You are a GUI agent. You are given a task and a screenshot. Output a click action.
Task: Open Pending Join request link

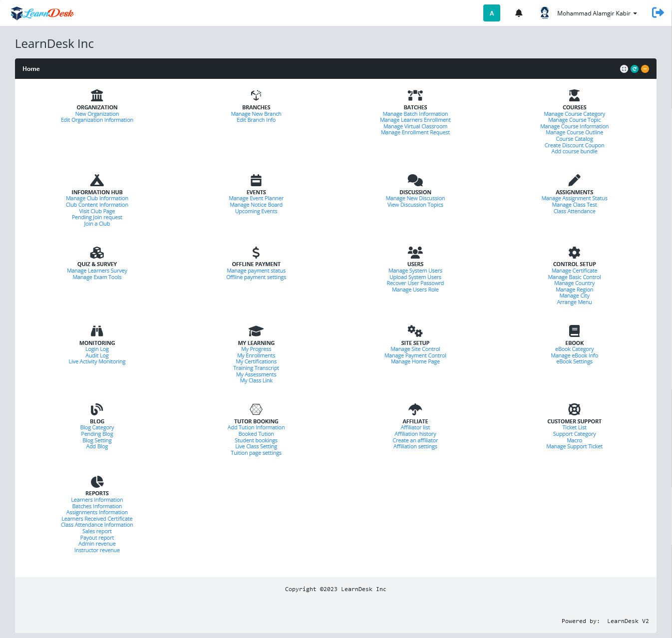click(97, 217)
